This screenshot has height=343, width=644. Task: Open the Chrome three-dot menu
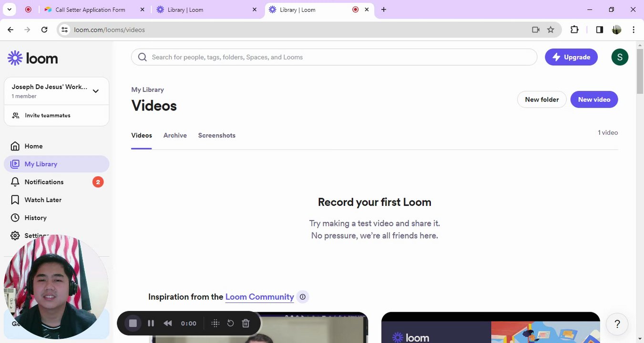[634, 30]
